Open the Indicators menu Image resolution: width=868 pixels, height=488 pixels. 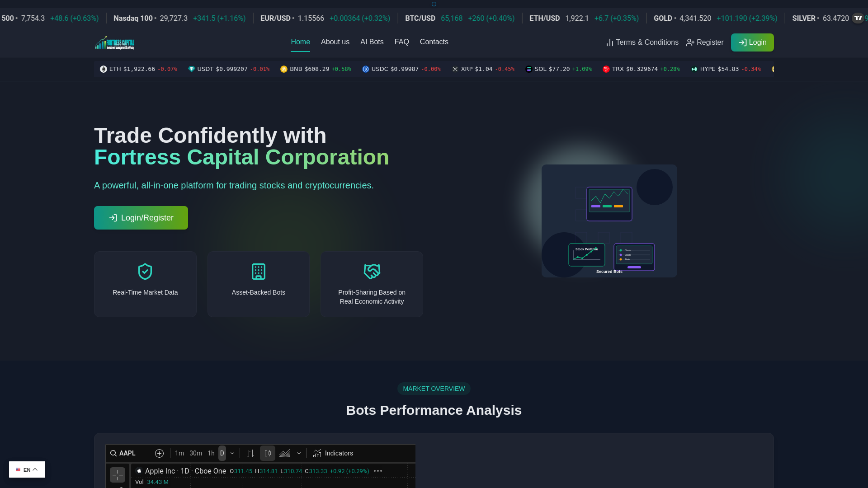333,453
